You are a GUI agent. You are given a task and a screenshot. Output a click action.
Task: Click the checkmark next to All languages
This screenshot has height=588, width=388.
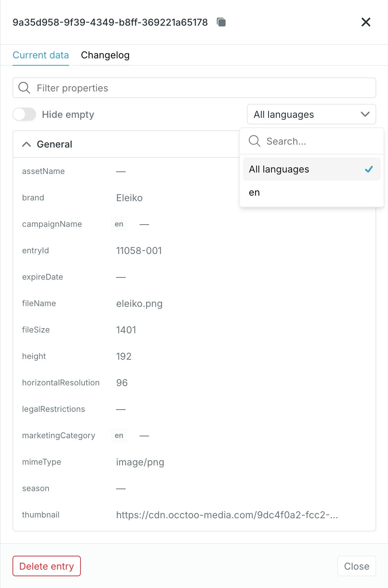369,169
